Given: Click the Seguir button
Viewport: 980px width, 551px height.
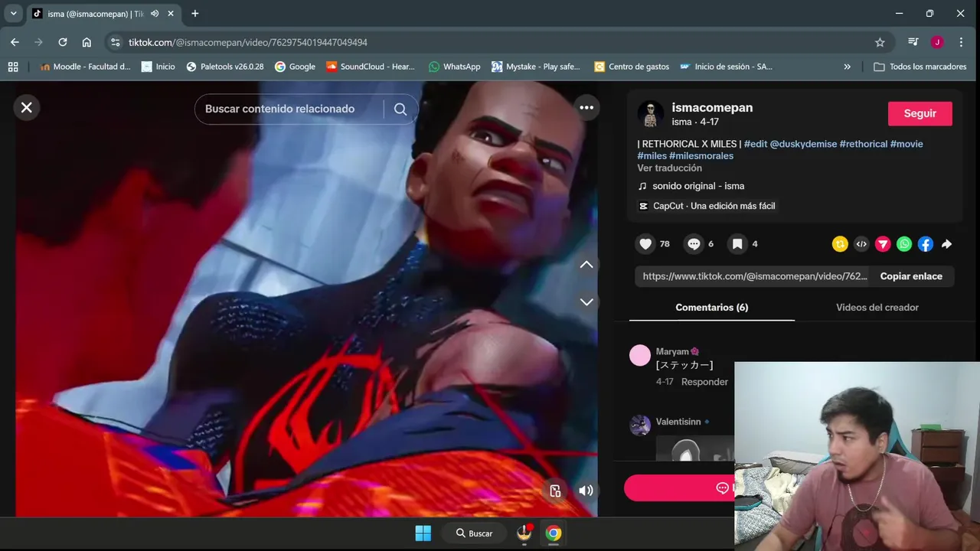Looking at the screenshot, I should pos(920,113).
